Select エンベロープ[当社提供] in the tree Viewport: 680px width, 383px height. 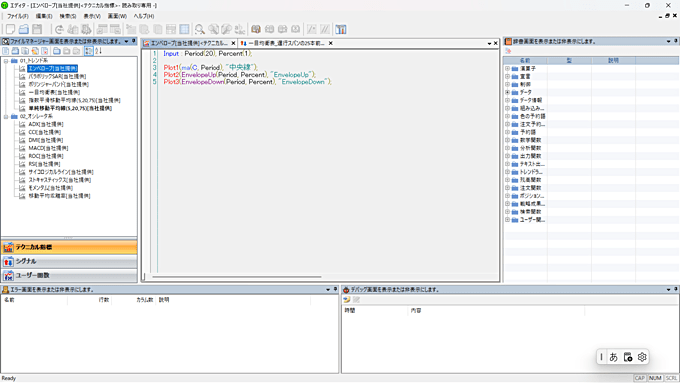coord(52,69)
